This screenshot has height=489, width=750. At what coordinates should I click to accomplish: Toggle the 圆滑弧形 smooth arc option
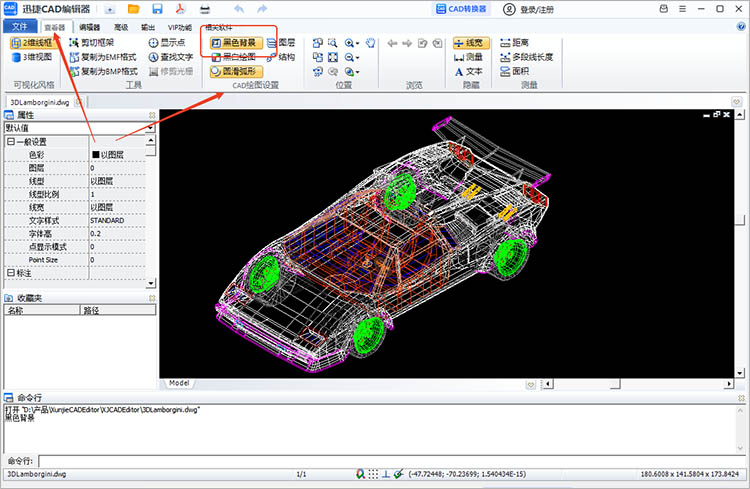234,71
